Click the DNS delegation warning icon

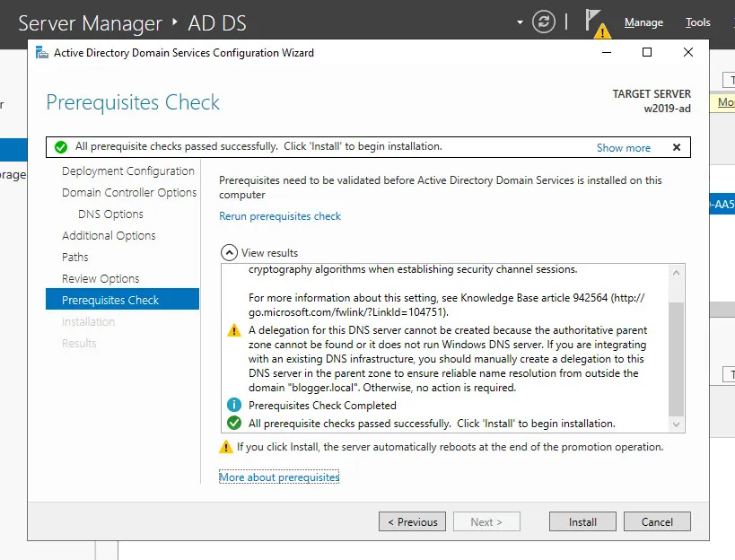[233, 330]
